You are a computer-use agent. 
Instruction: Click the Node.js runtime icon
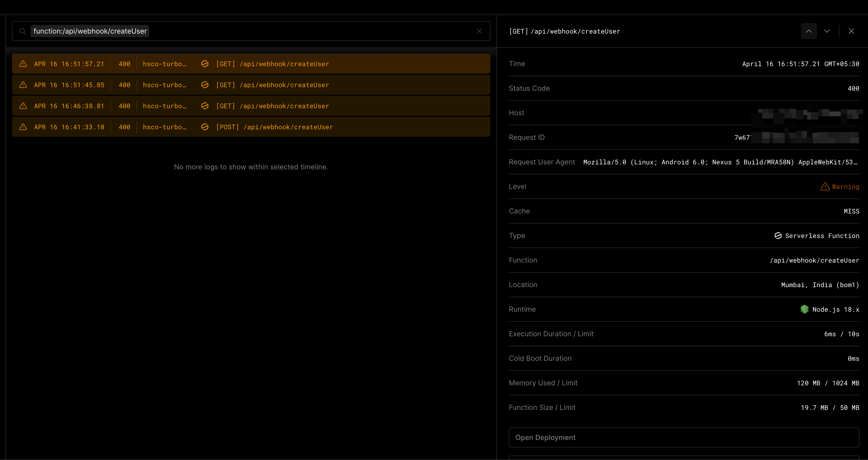804,309
